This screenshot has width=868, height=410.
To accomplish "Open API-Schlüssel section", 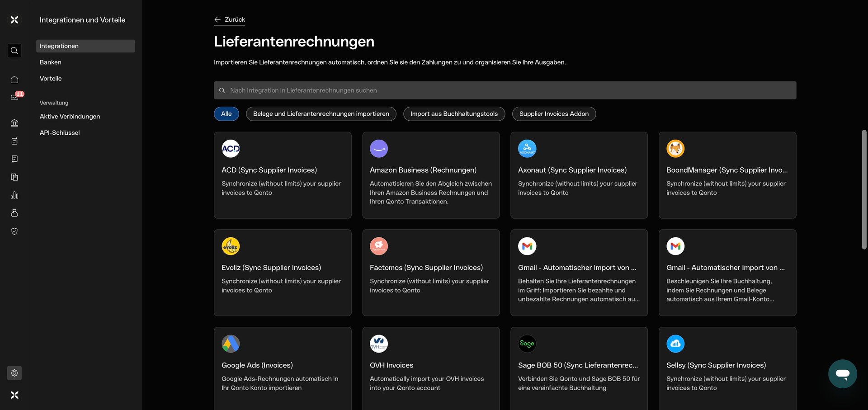I will click(60, 133).
